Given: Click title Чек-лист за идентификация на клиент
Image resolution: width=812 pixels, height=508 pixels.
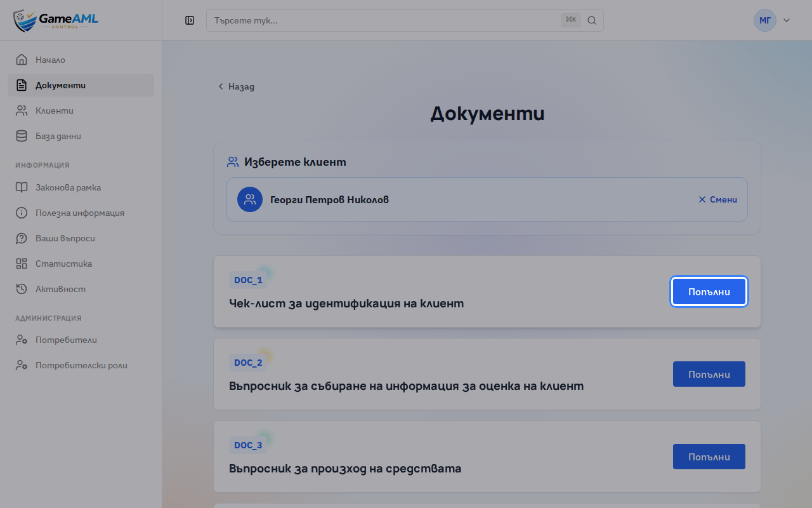Looking at the screenshot, I should point(346,304).
